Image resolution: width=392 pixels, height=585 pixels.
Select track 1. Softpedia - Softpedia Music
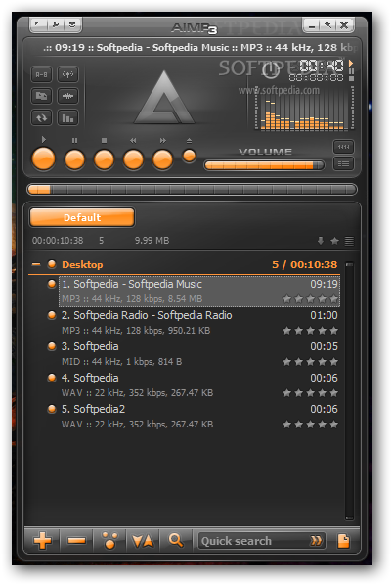coord(199,292)
